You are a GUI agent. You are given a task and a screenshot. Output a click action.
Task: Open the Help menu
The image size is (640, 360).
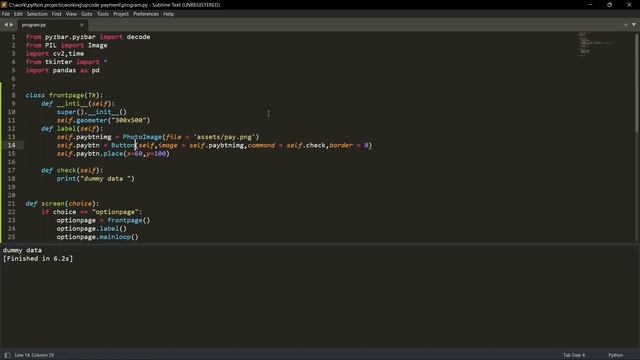point(169,14)
